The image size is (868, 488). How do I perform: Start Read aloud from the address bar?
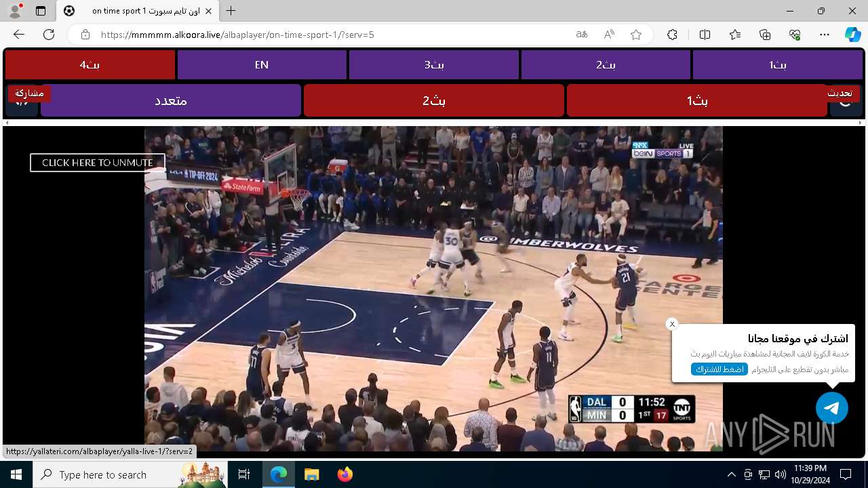(x=609, y=35)
